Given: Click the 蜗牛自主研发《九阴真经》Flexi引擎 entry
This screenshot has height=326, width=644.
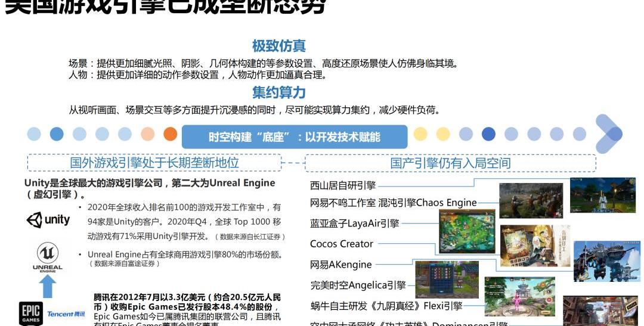Looking at the screenshot, I should tap(386, 306).
